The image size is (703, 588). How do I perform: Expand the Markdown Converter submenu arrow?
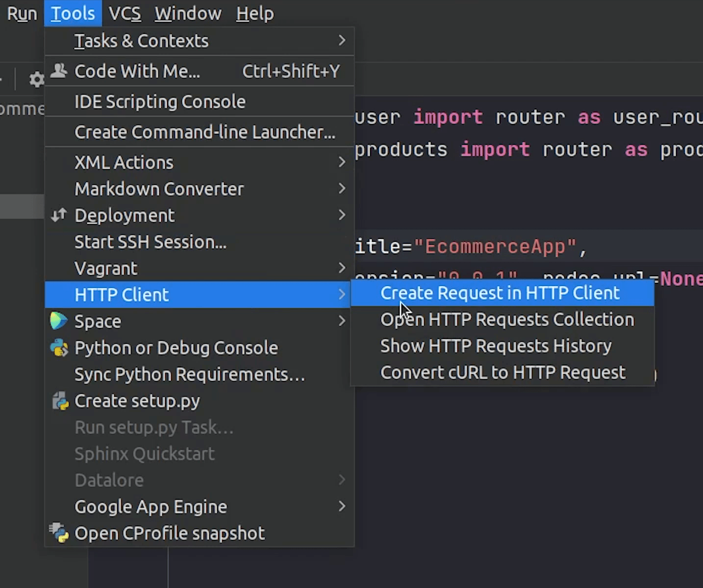coord(342,189)
